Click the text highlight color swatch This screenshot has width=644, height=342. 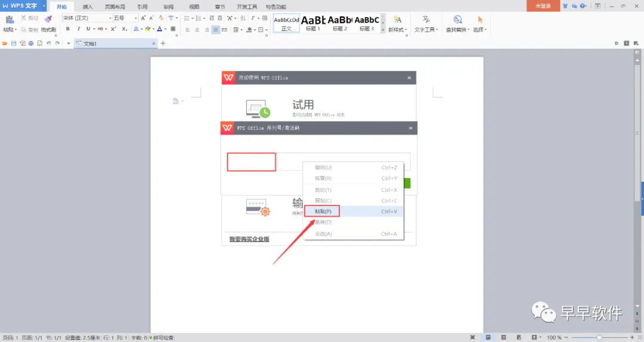(x=147, y=29)
